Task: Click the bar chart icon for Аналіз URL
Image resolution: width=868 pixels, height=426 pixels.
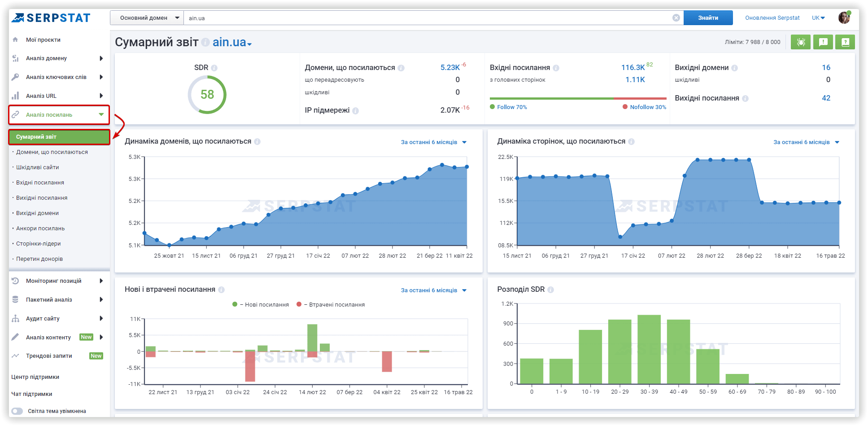Action: point(16,96)
